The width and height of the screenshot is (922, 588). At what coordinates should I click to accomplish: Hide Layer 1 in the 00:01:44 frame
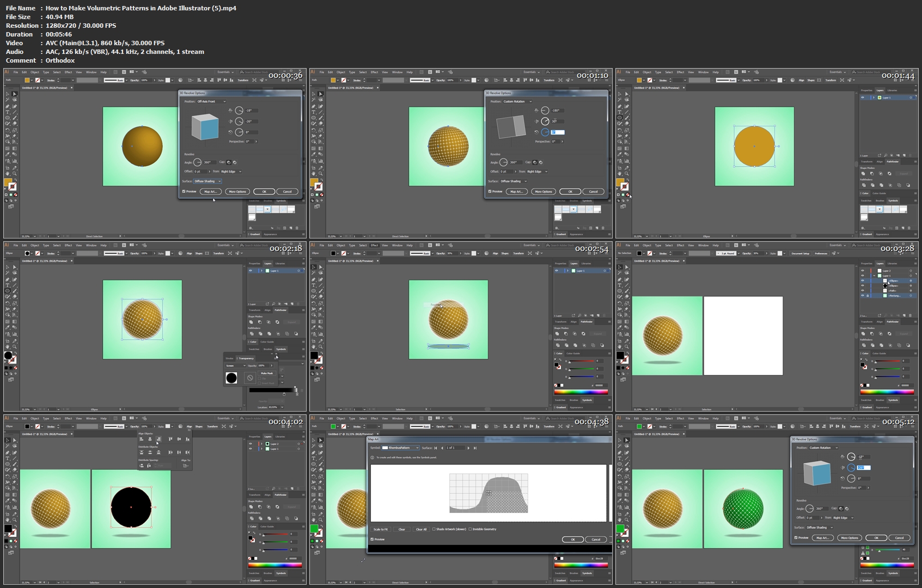(862, 97)
